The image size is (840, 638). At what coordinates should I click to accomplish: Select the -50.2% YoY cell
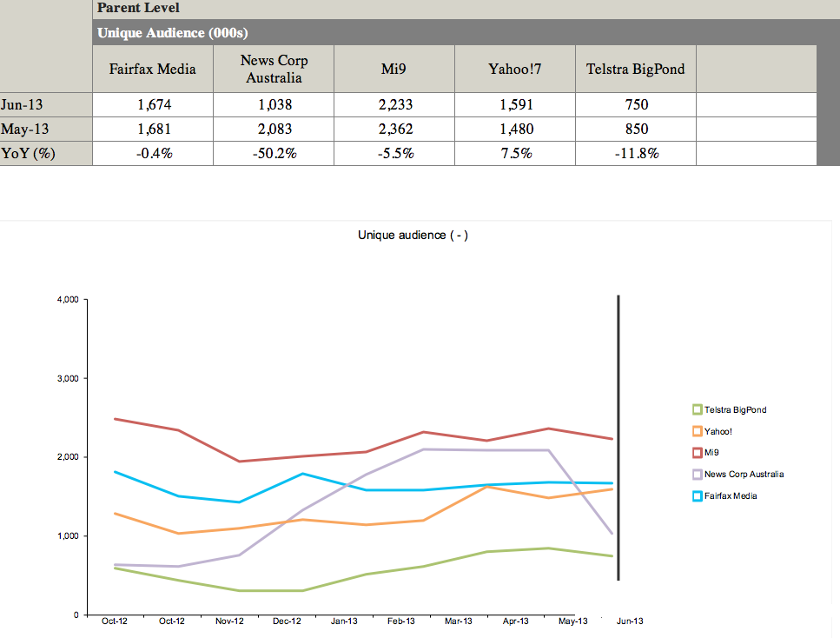point(274,154)
